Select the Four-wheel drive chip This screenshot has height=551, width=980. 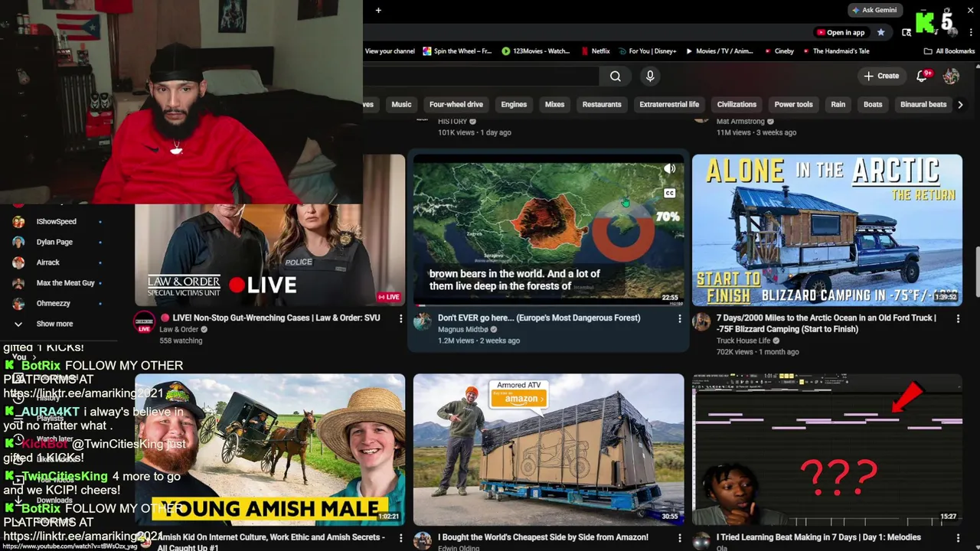[x=456, y=104]
